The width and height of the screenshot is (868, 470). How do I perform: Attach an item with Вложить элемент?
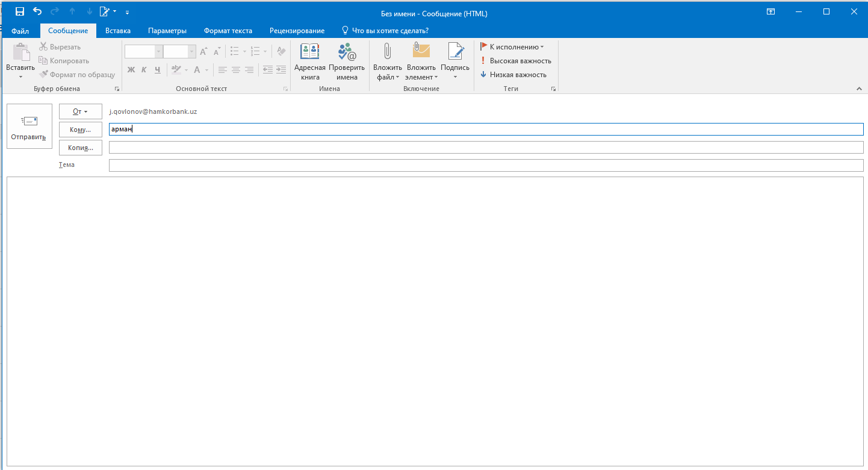tap(421, 61)
